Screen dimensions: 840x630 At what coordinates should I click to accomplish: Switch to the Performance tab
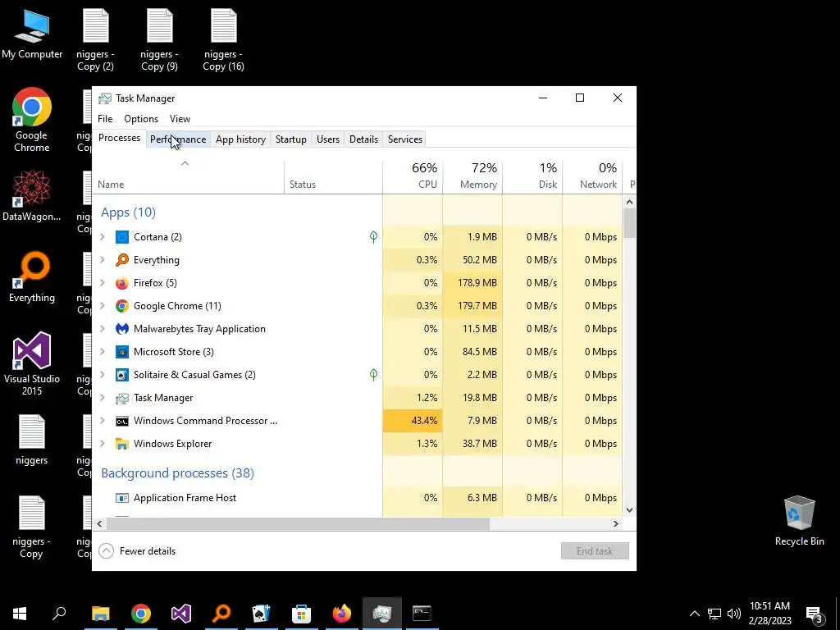pyautogui.click(x=178, y=139)
